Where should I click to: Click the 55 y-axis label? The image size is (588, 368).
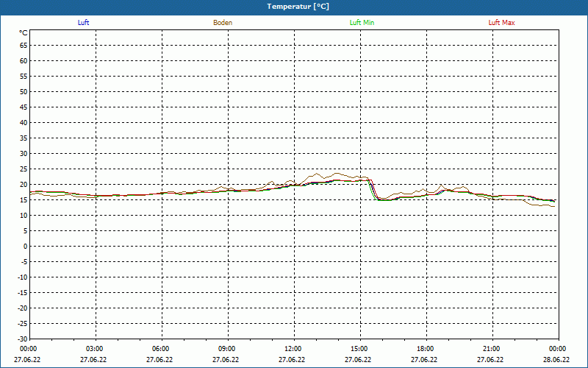point(24,77)
